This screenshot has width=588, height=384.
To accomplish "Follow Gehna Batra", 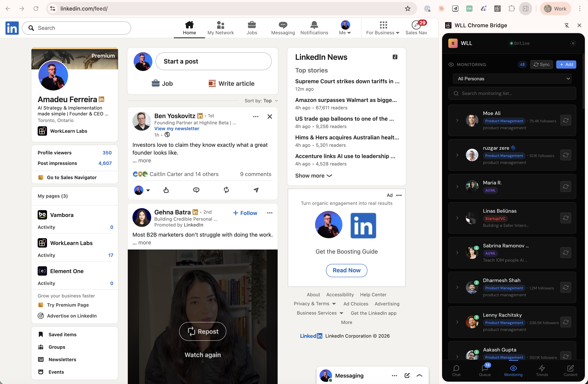I will pos(245,213).
